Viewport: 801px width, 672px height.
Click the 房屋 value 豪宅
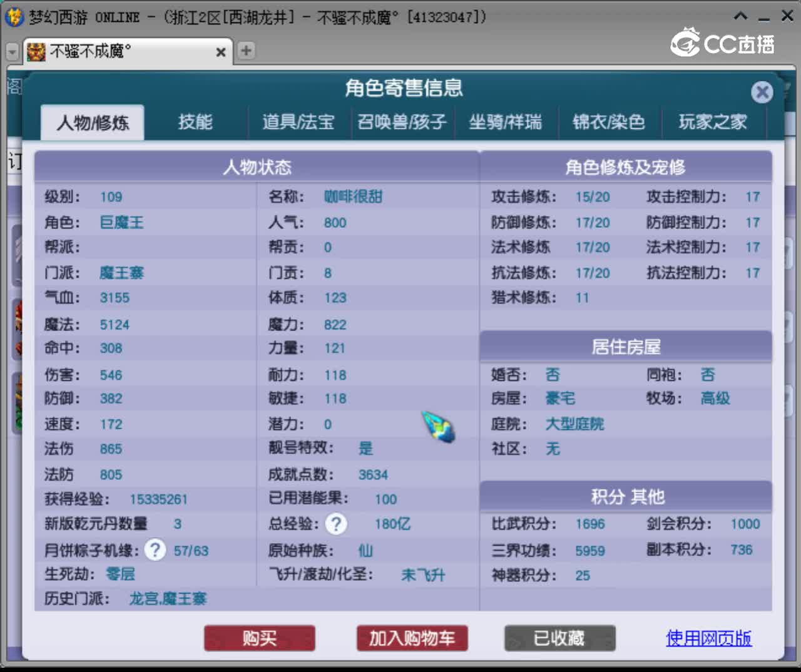pyautogui.click(x=560, y=399)
